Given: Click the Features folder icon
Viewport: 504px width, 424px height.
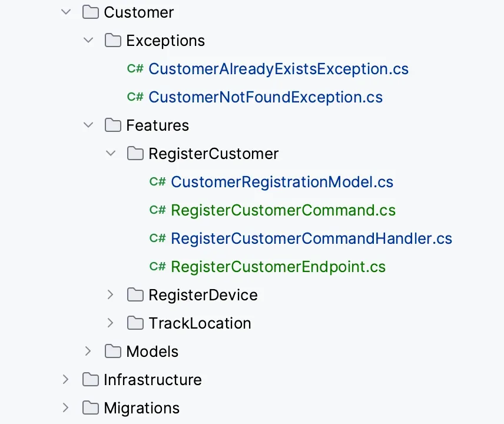Looking at the screenshot, I should (x=112, y=125).
